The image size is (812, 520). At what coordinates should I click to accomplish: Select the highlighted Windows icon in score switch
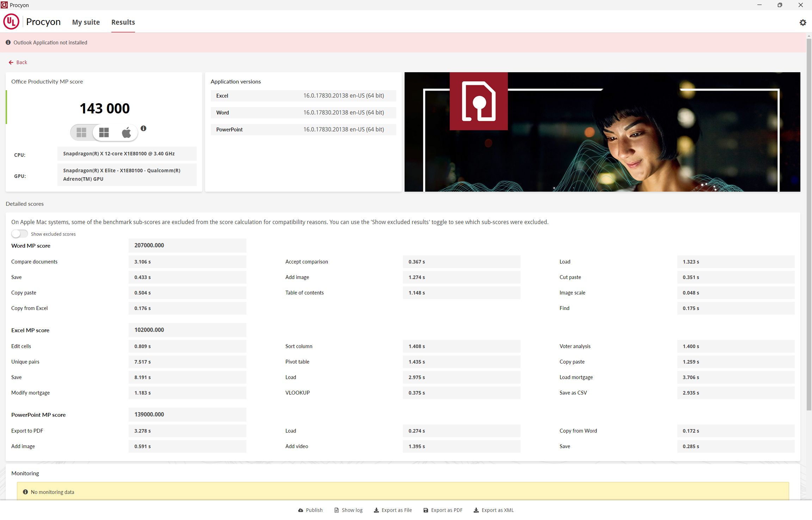[x=104, y=133]
